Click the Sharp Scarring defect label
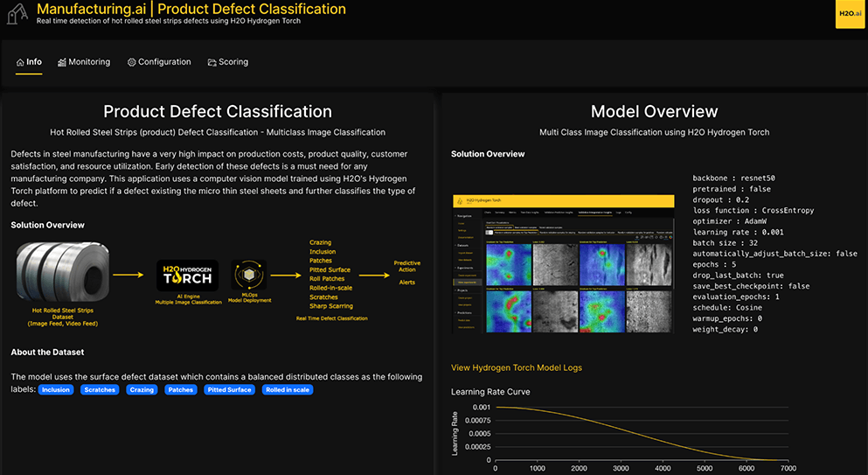Viewport: 868px width, 475px height. 331,306
